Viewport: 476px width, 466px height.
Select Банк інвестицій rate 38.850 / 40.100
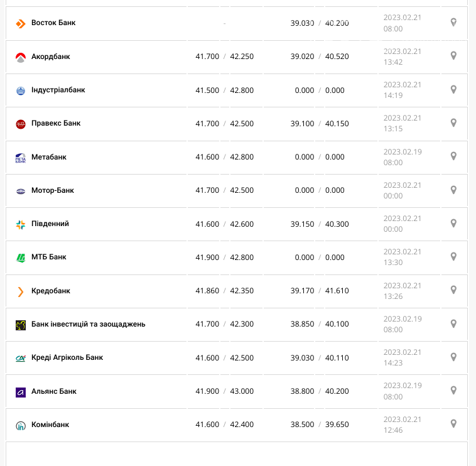point(320,324)
